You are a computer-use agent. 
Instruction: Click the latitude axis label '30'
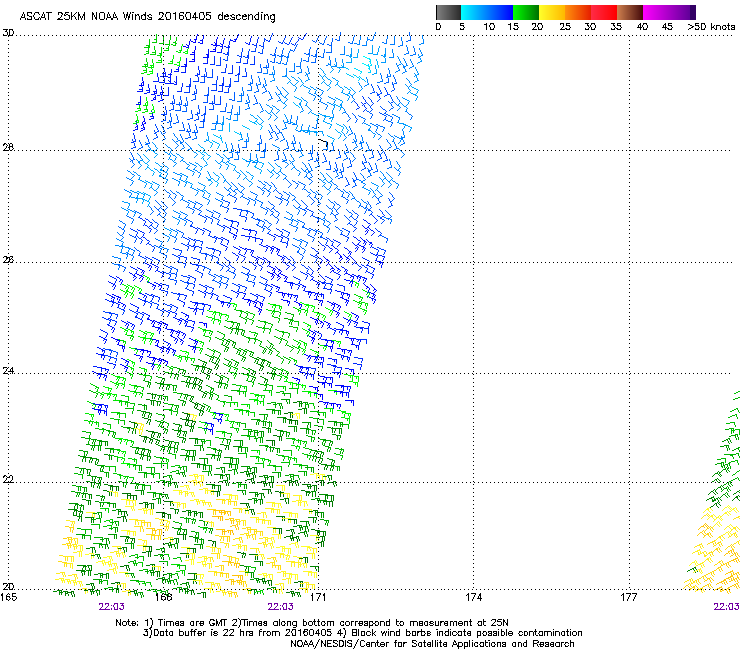[x=8, y=33]
